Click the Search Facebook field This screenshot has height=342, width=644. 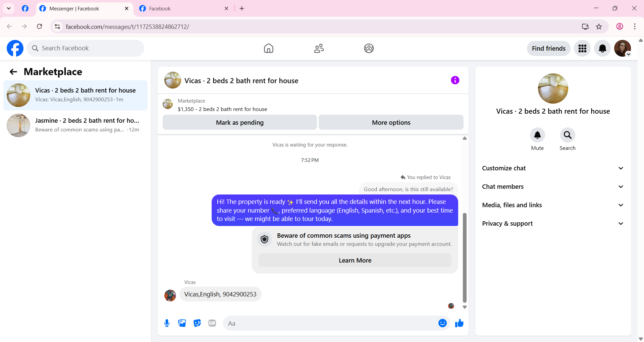(x=86, y=48)
